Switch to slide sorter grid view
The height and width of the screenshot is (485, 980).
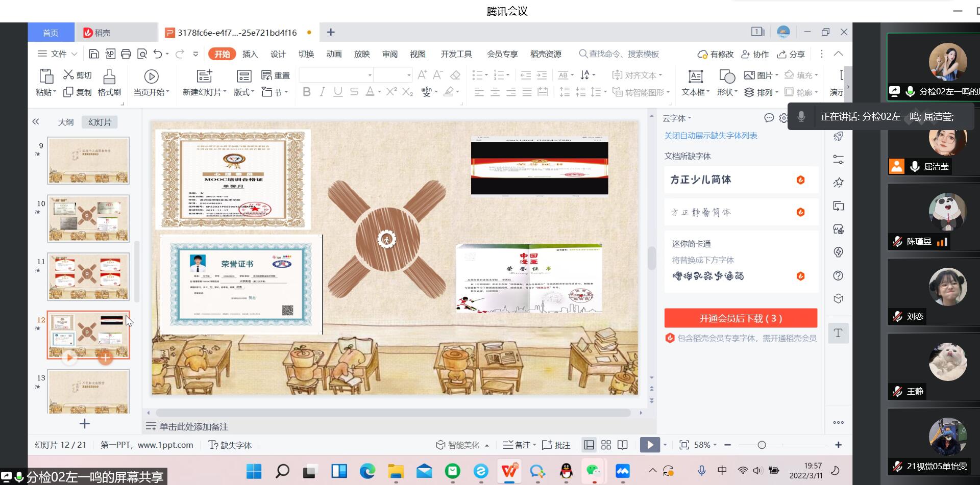(x=606, y=445)
